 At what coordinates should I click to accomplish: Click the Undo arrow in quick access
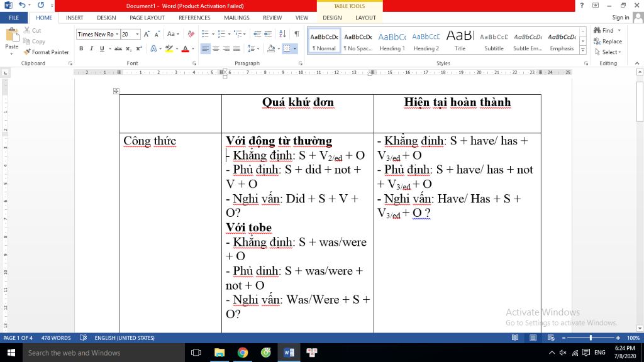click(22, 5)
